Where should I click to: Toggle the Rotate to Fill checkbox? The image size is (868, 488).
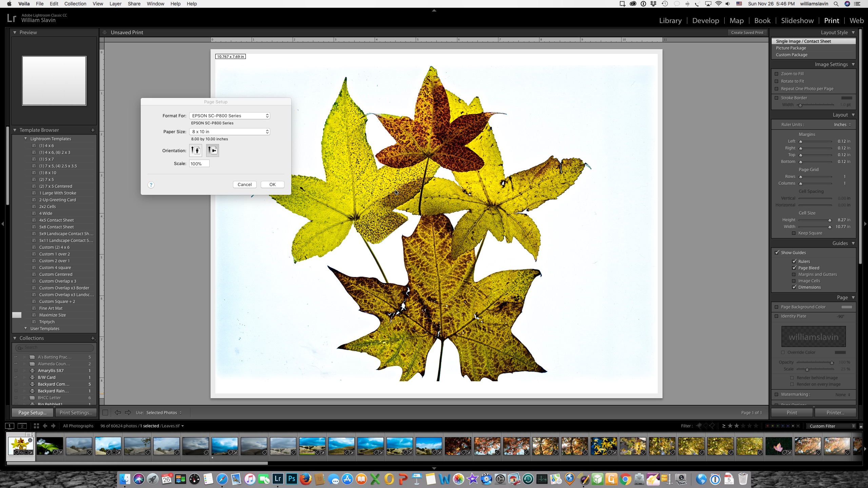click(777, 81)
